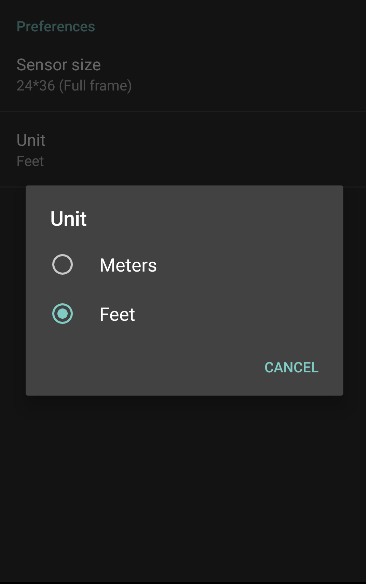366x584 pixels.
Task: Click the Preferences section header
Action: [56, 26]
